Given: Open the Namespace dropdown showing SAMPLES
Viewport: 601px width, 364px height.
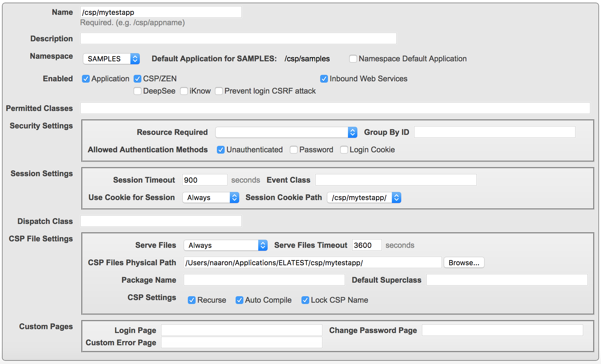Looking at the screenshot, I should point(111,59).
